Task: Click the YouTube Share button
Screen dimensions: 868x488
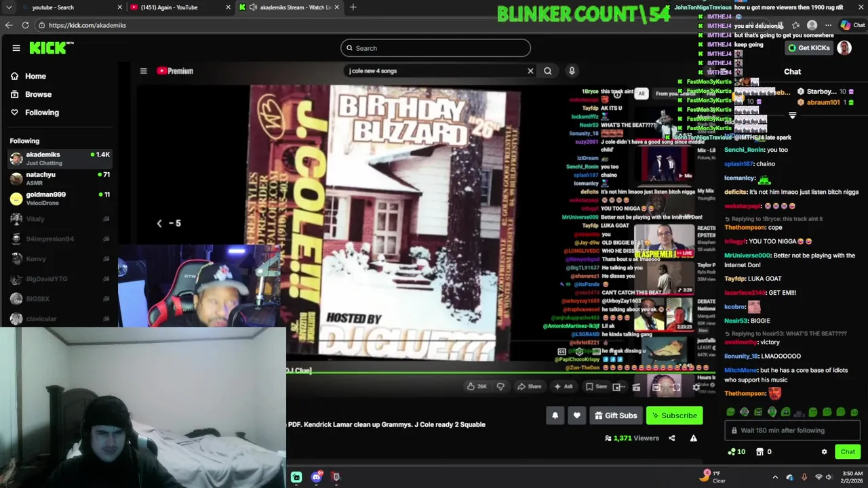Action: [x=529, y=386]
